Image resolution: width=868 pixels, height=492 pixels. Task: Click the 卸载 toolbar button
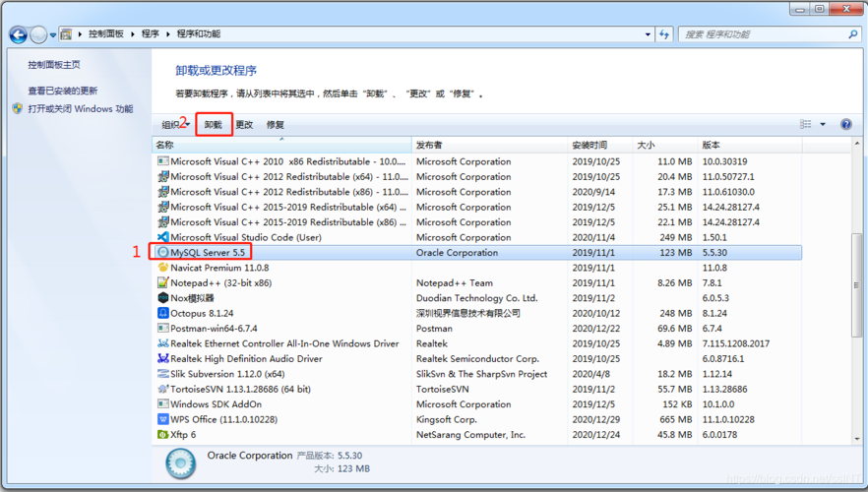214,125
